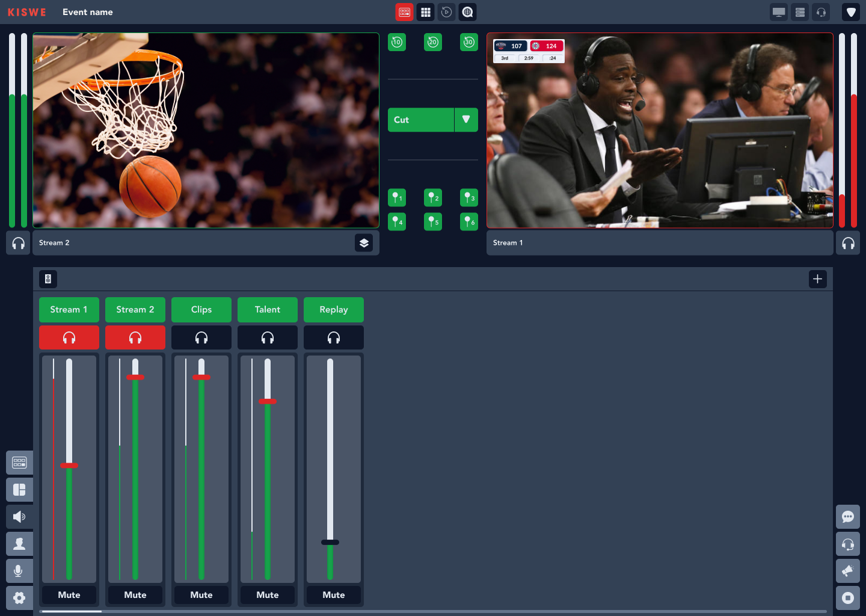
Task: Open the layout panel in left sidebar
Action: click(19, 490)
